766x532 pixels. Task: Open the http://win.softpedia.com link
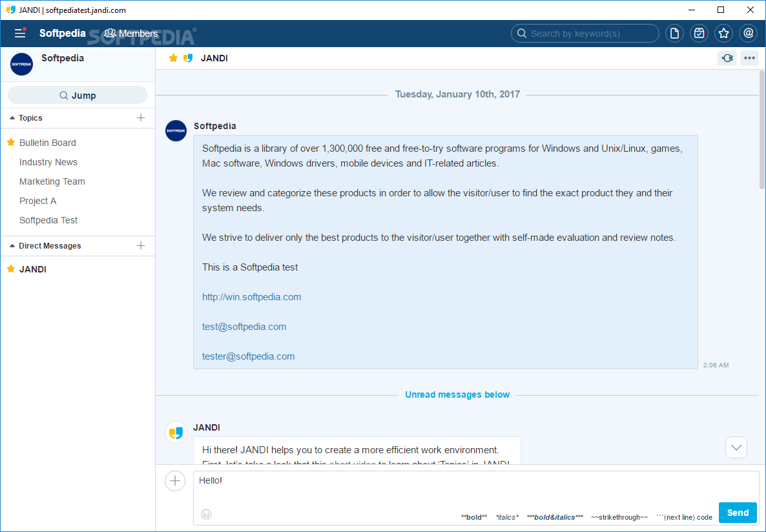point(252,297)
